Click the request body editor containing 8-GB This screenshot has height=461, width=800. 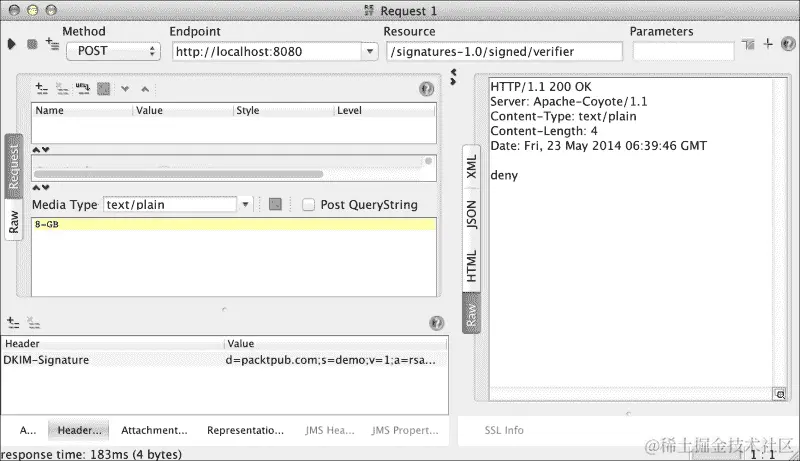(x=234, y=257)
